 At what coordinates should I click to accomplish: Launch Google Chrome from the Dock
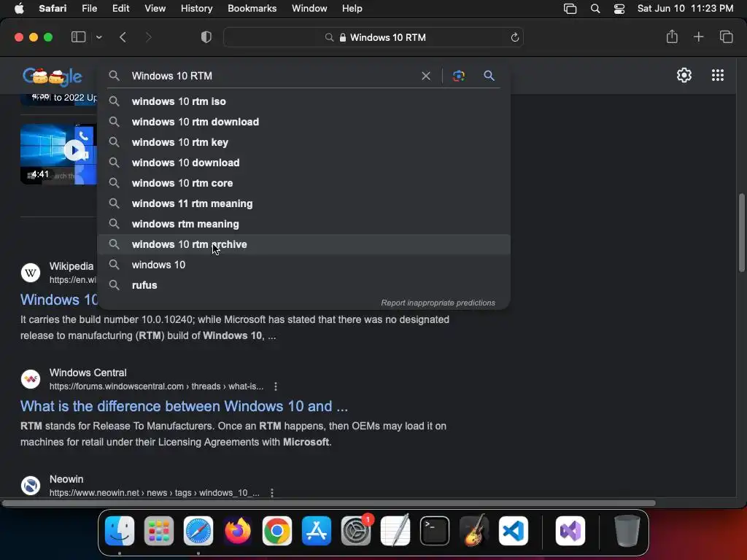(276, 531)
